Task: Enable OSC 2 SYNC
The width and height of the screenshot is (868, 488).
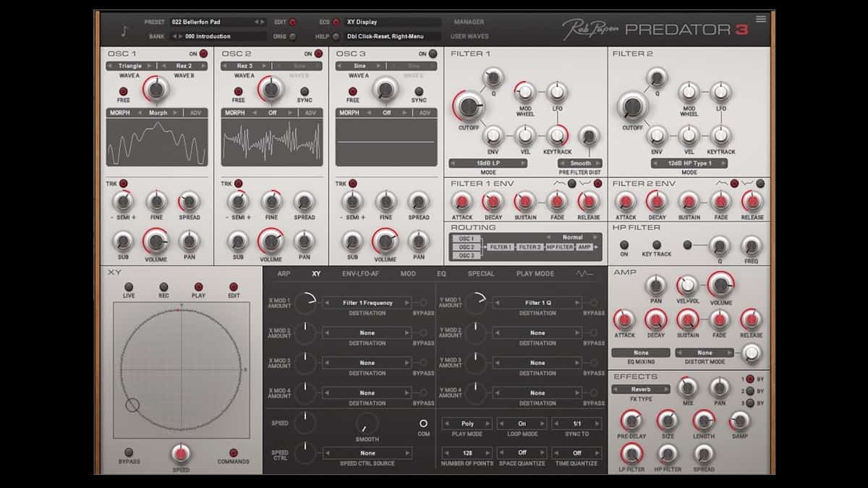Action: tap(305, 91)
